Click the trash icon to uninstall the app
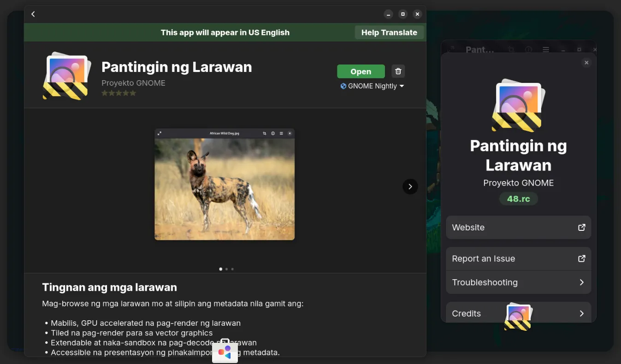 click(x=398, y=71)
